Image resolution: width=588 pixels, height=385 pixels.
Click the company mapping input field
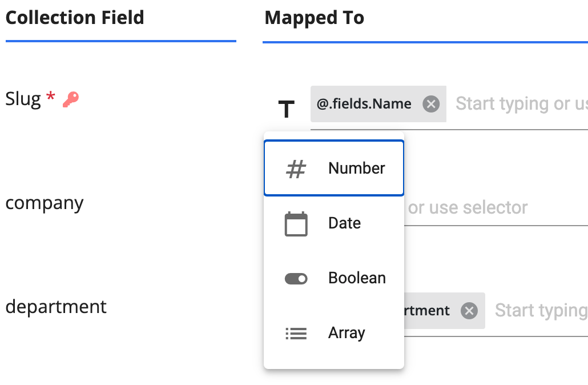click(496, 208)
